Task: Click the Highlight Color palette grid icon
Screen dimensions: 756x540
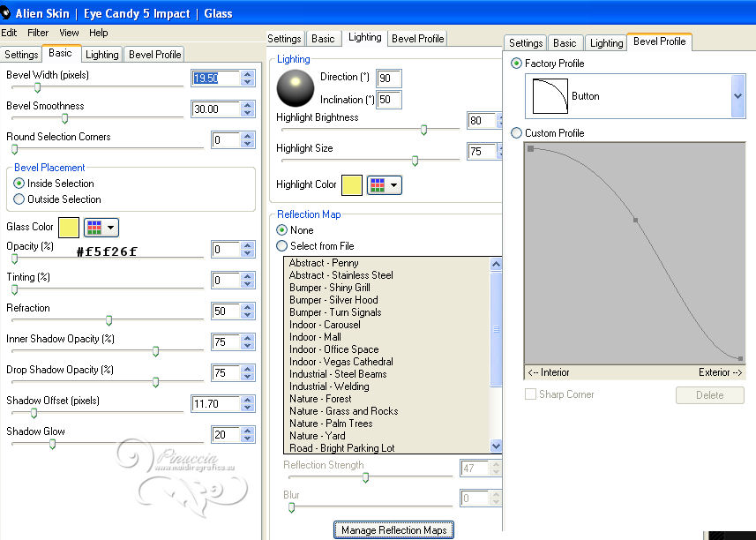Action: [378, 185]
